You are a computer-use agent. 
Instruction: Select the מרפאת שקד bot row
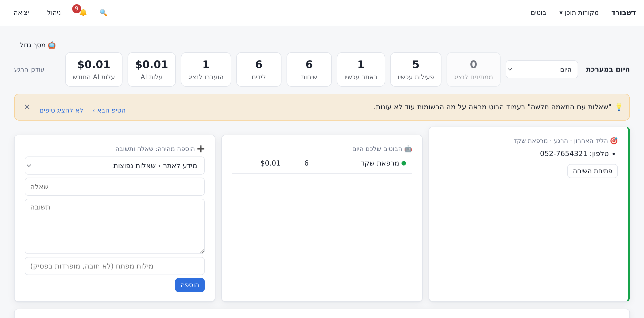[x=322, y=163]
